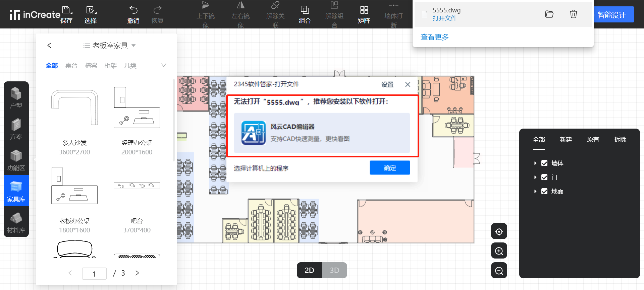The height and width of the screenshot is (290, 644).
Task: Switch to 3D view
Action: (334, 270)
